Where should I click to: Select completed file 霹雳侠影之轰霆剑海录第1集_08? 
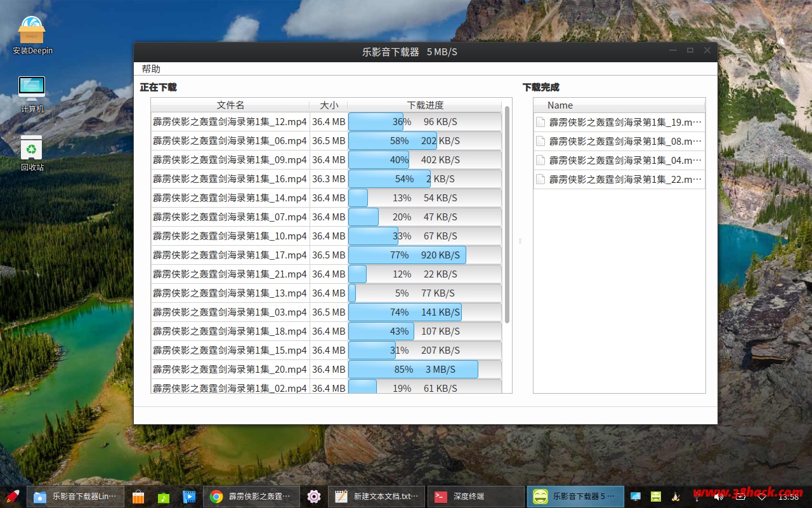(619, 141)
